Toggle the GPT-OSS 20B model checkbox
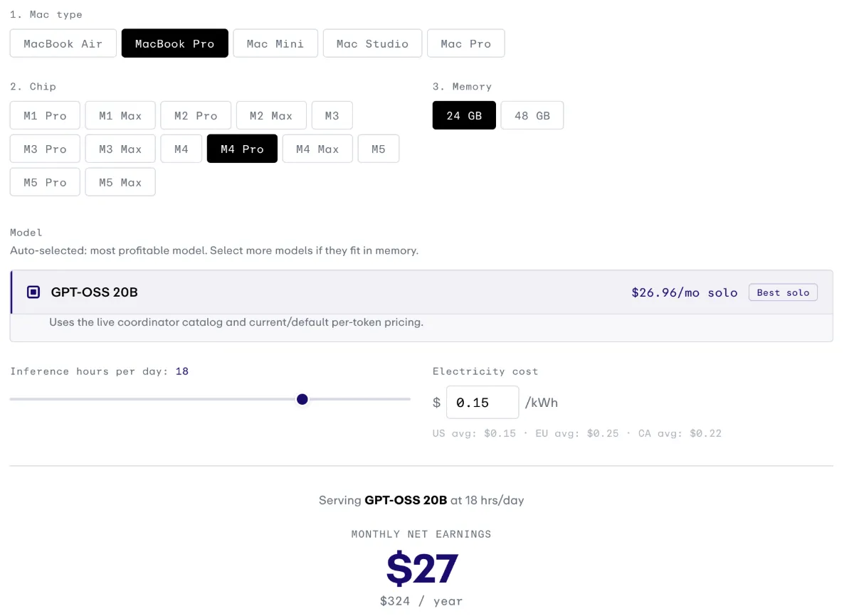Screen dimensions: 854x616 click(33, 292)
